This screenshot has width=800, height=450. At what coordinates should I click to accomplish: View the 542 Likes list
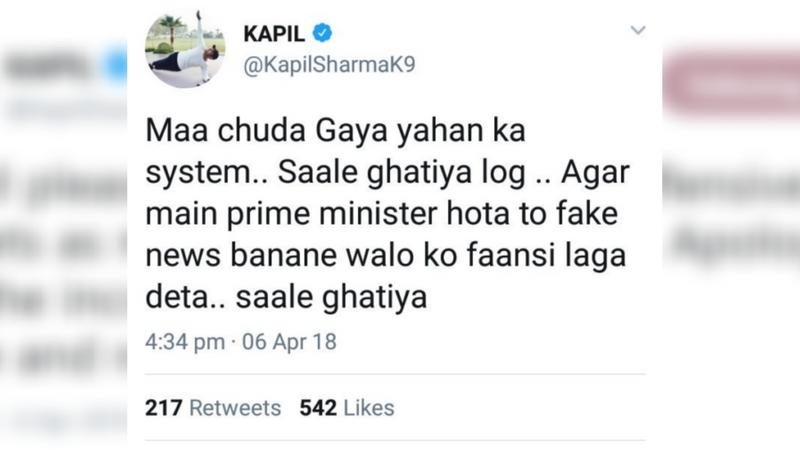(346, 408)
